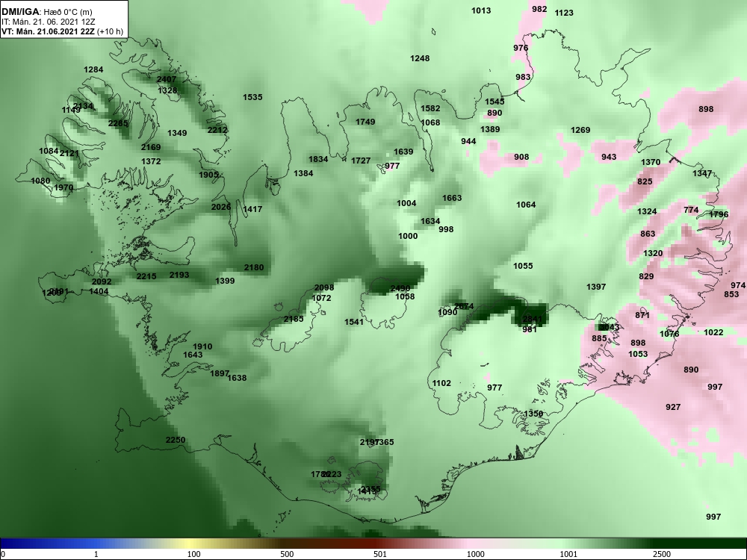Click the 1638 height value
747x560 pixels.
click(x=238, y=378)
